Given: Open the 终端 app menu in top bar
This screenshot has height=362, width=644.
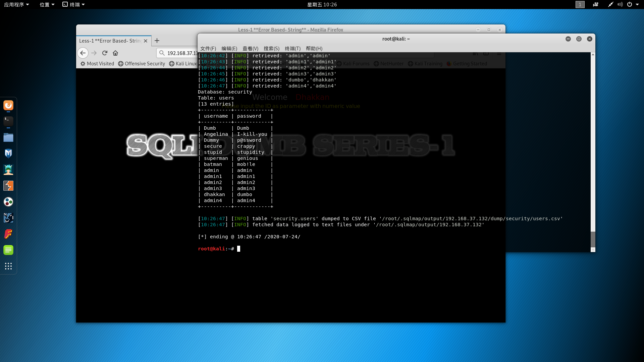Looking at the screenshot, I should (73, 4).
